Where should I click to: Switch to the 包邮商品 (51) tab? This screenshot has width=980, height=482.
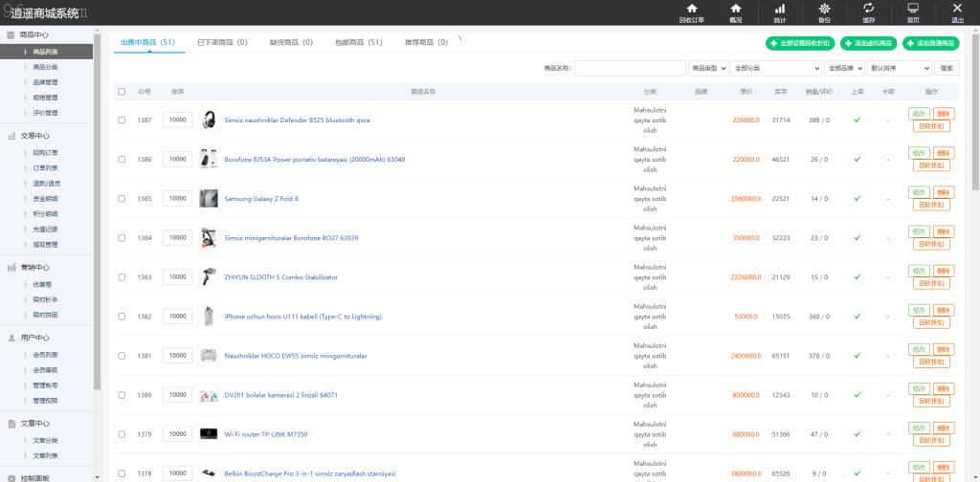tap(359, 43)
